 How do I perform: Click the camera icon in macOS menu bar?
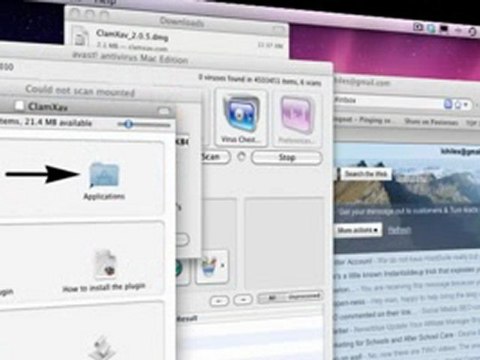[x=418, y=27]
